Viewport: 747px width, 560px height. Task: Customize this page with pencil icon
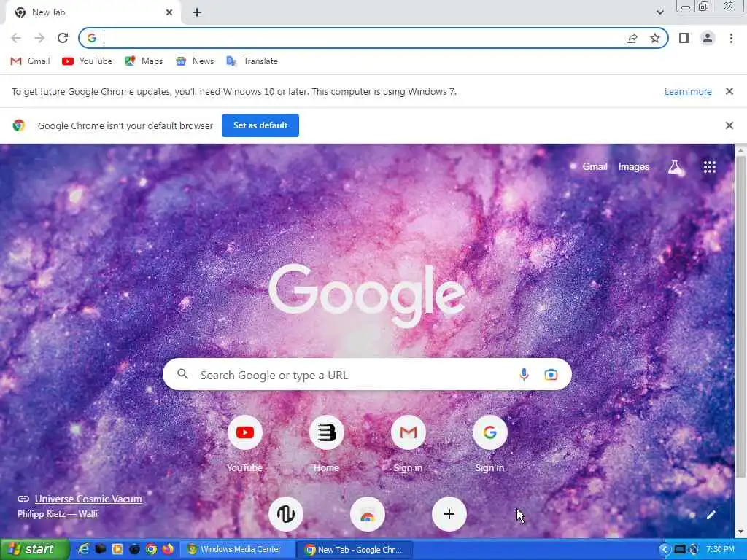711,514
